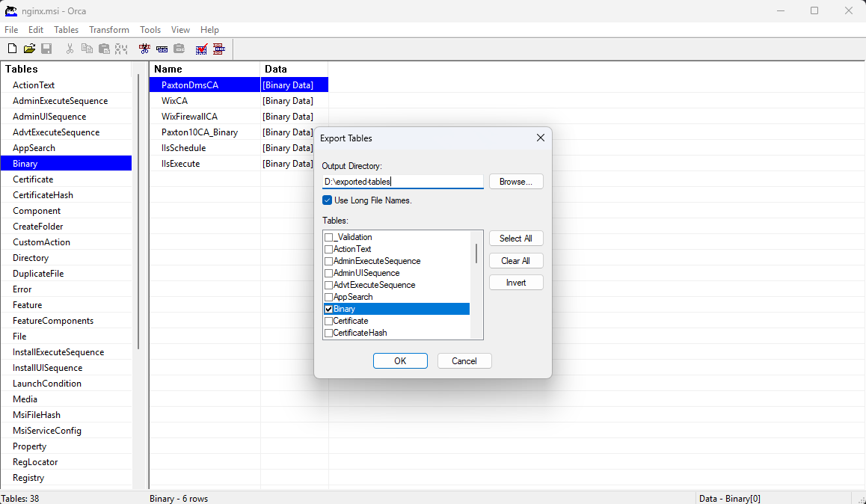
Task: Invert the table selection
Action: [515, 281]
